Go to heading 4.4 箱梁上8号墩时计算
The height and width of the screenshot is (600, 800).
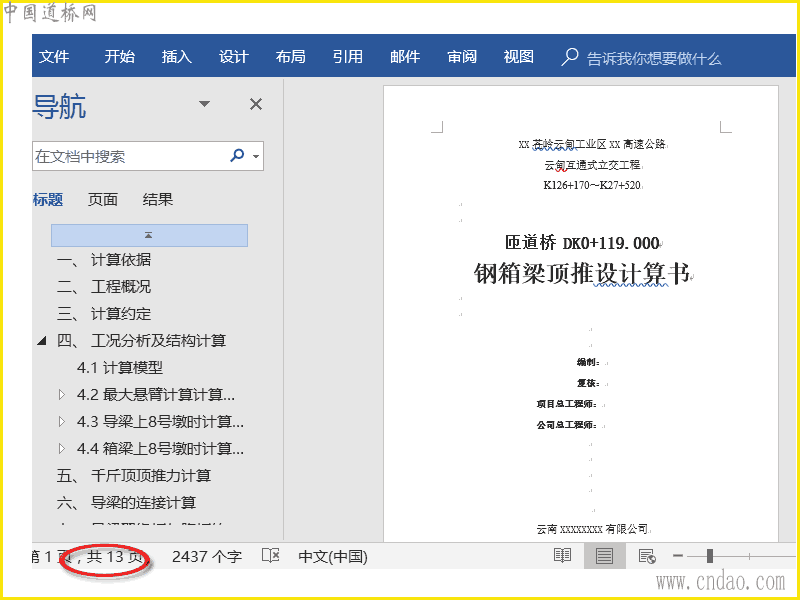160,448
